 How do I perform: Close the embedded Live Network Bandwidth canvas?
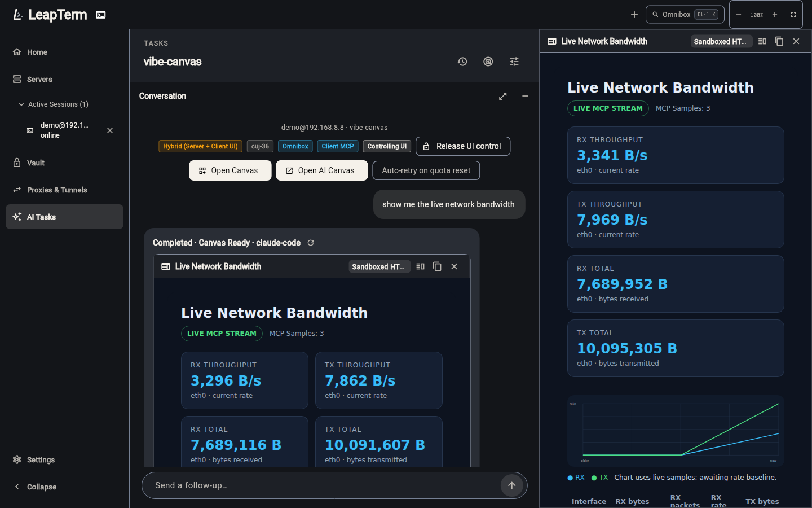click(x=454, y=266)
